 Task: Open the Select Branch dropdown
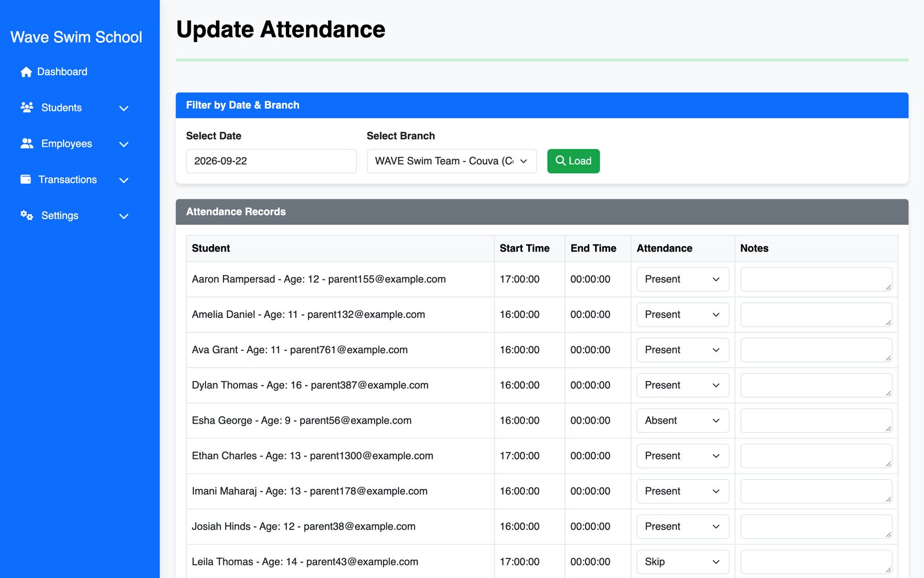coord(452,161)
